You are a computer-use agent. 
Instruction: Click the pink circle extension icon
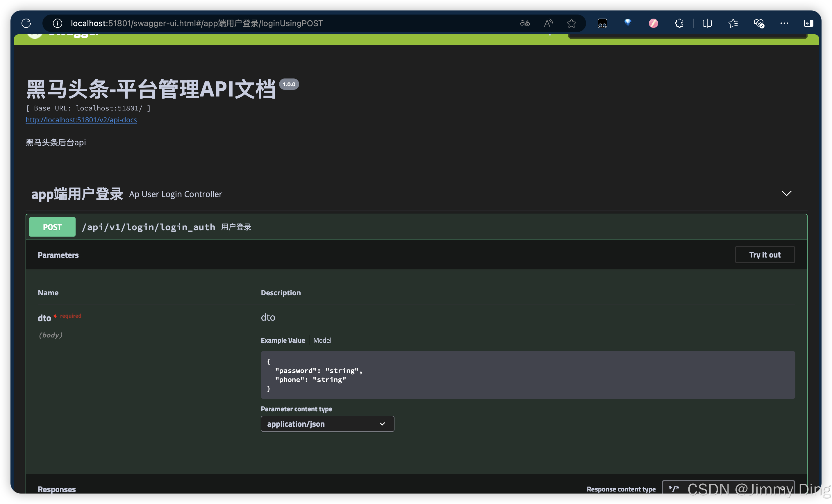pyautogui.click(x=654, y=23)
